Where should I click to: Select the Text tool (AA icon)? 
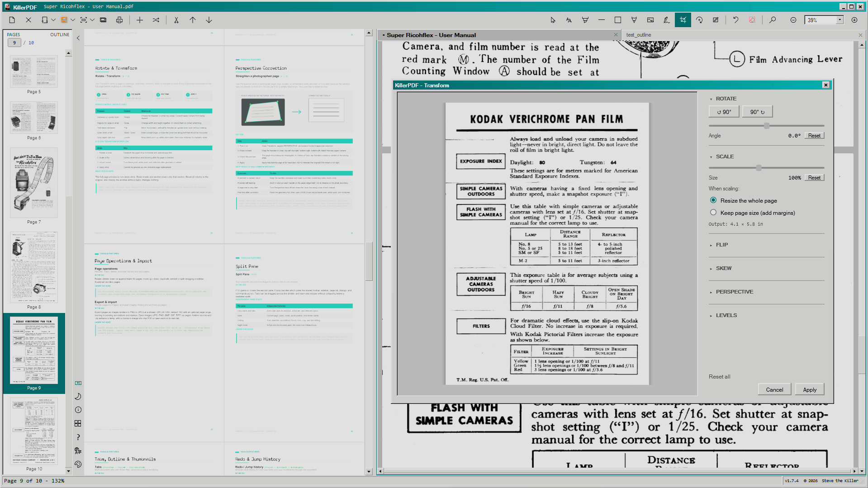[569, 20]
